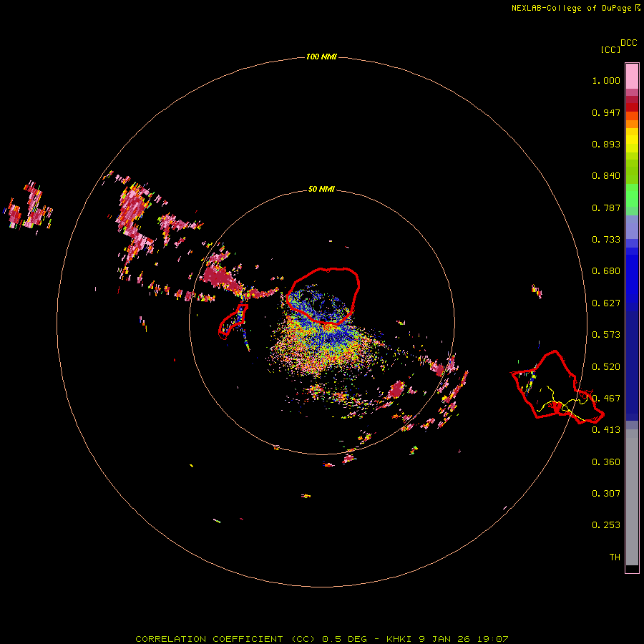Click the 9 JAN 26 19:07 timestamp
Screen dimensions: 644x644
tap(464, 639)
